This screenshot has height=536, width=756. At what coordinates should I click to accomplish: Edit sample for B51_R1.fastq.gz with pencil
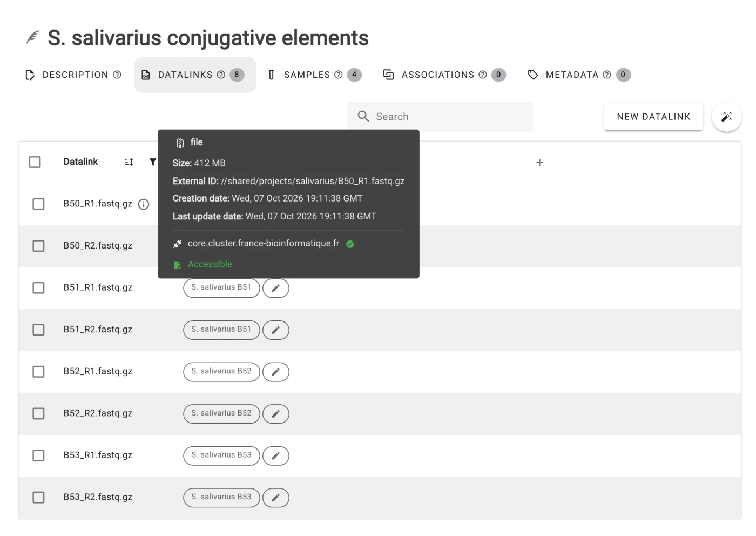(x=276, y=288)
